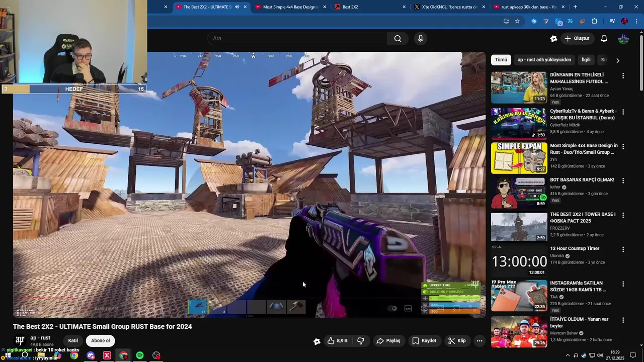
Task: Click the Klip clip button
Action: coord(457,341)
